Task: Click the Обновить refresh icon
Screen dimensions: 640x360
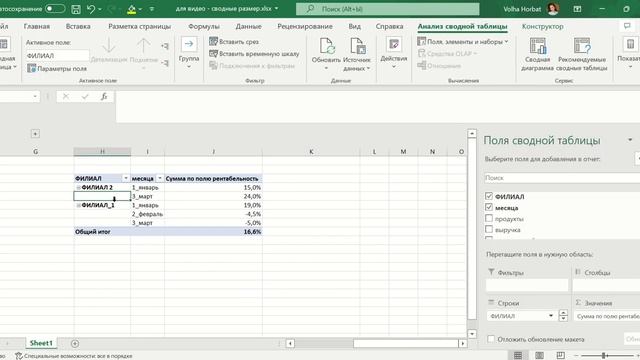Action: coord(327,46)
